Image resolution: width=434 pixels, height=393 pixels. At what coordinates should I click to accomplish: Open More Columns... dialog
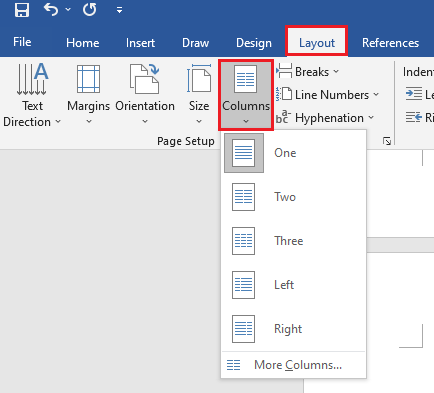pyautogui.click(x=294, y=365)
